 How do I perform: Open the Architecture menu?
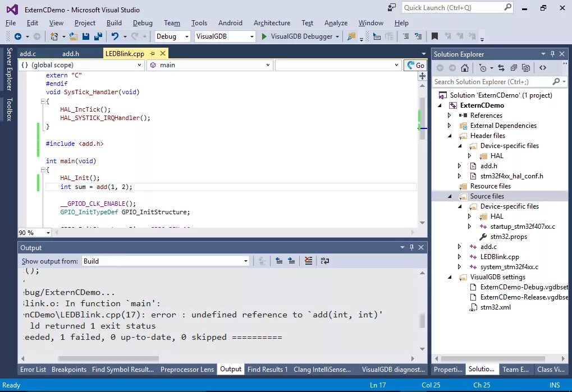(x=272, y=23)
